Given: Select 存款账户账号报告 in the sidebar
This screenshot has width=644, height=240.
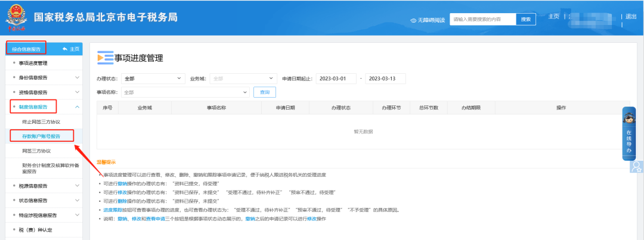Looking at the screenshot, I should pos(41,136).
